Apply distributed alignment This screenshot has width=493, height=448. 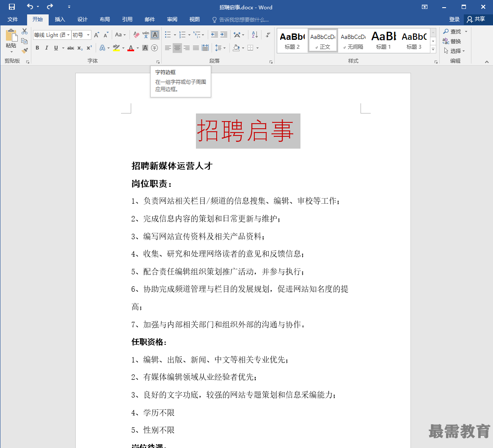(205, 48)
